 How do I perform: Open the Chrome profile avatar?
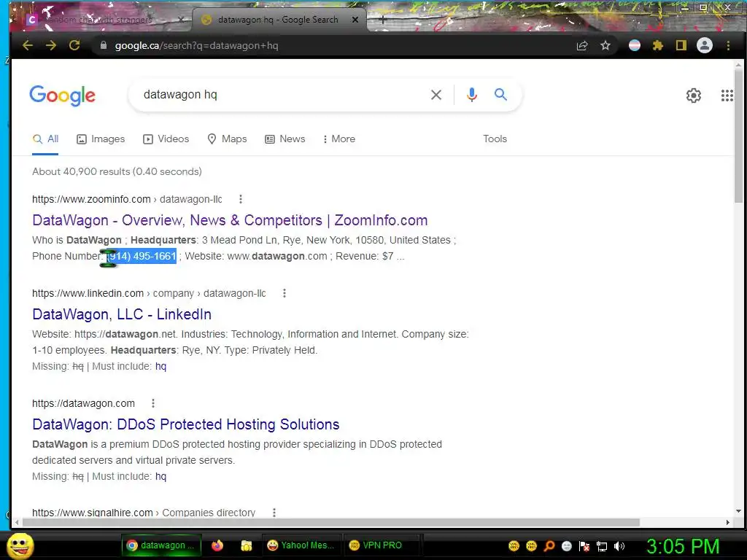pyautogui.click(x=705, y=45)
